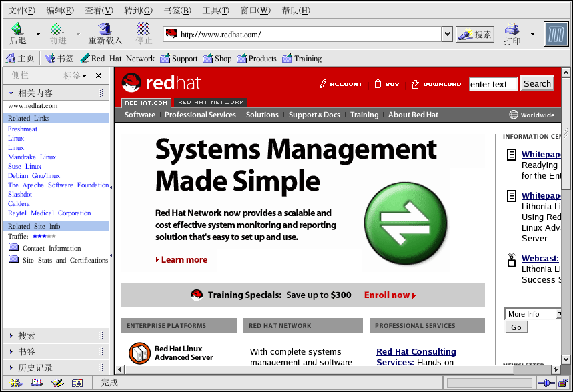Close the sidebar with the X button
The image size is (573, 392).
pos(99,76)
